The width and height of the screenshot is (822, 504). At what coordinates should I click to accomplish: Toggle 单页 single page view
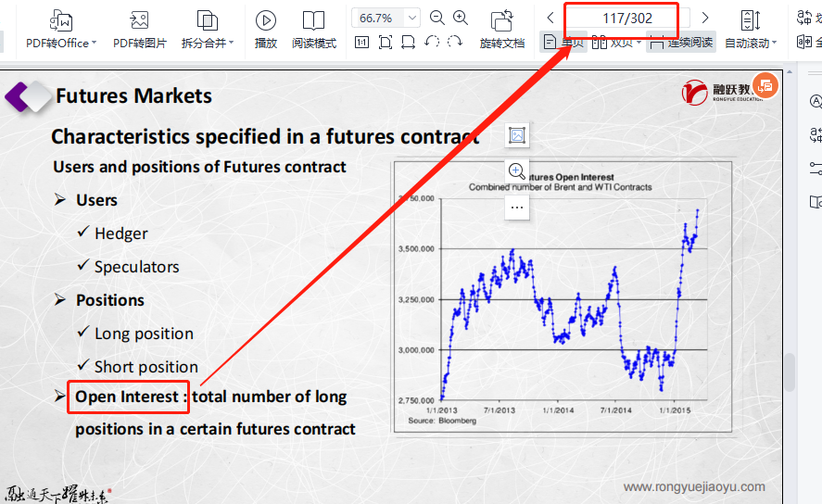563,42
